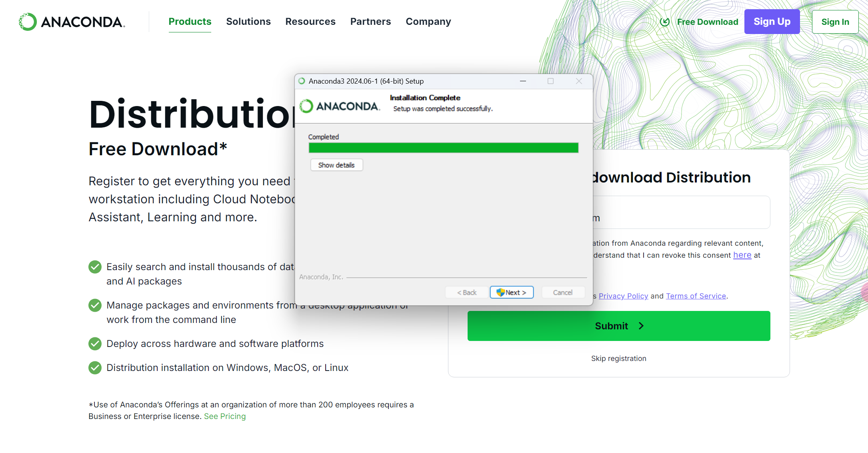The image size is (868, 453).
Task: Expand the Resources navigation menu
Action: [310, 22]
